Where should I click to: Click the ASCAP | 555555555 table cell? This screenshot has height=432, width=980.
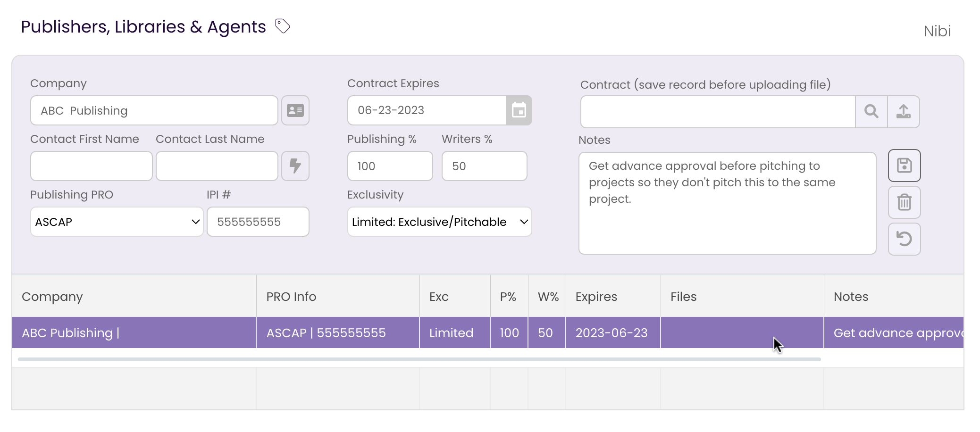tap(338, 333)
